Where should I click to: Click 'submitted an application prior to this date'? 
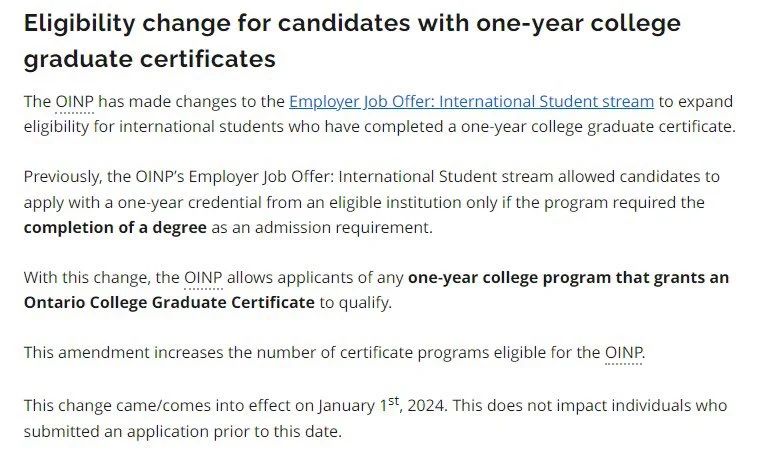point(181,431)
